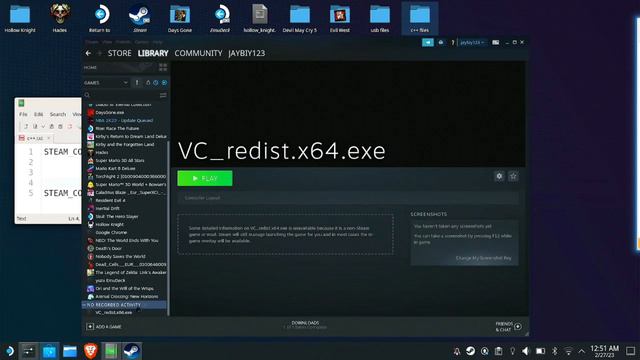Click the Steam back navigation arrow
Image resolution: width=640 pixels, height=360 pixels.
[x=88, y=53]
